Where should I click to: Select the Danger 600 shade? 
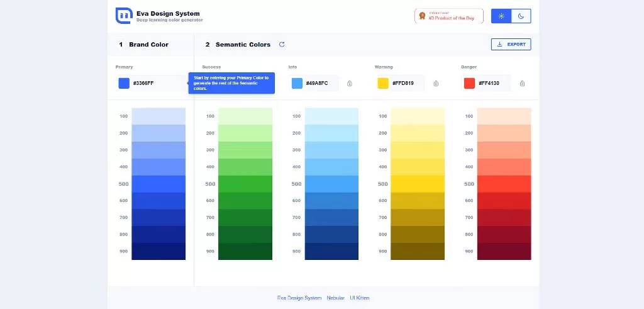504,201
